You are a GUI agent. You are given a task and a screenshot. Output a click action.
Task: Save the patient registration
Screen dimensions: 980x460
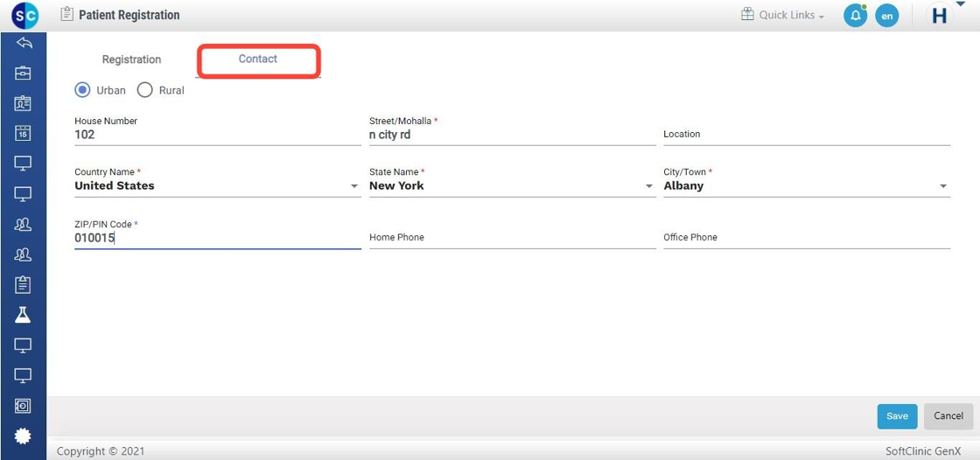[x=897, y=416]
